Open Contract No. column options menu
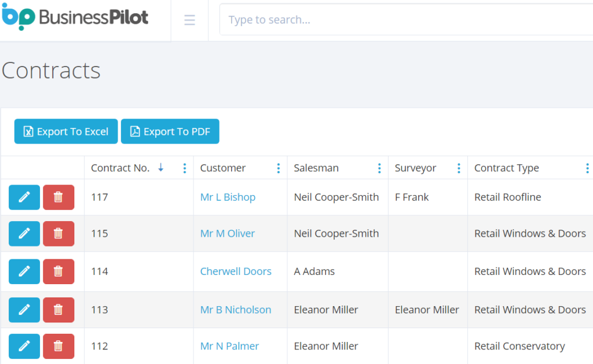593x364 pixels. [x=185, y=168]
